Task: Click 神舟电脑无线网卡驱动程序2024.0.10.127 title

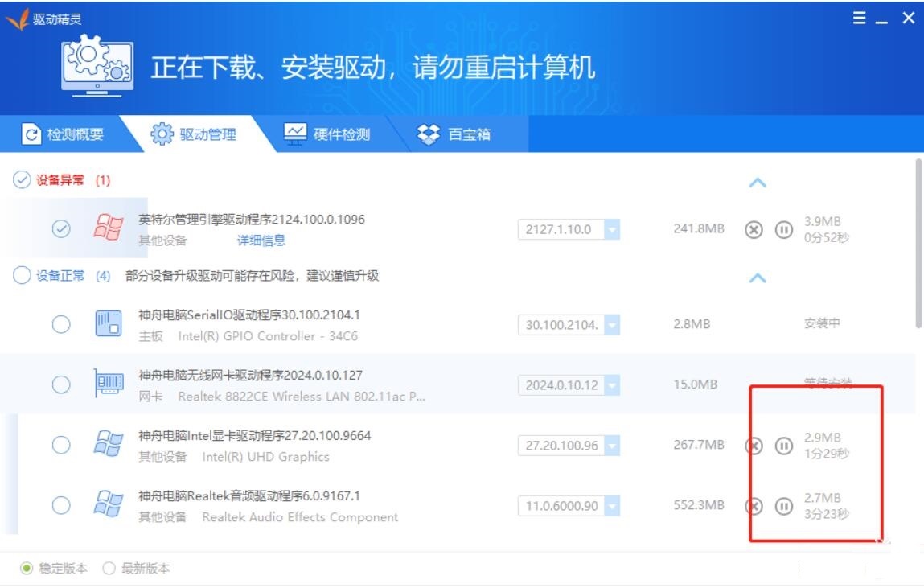Action: (x=250, y=376)
